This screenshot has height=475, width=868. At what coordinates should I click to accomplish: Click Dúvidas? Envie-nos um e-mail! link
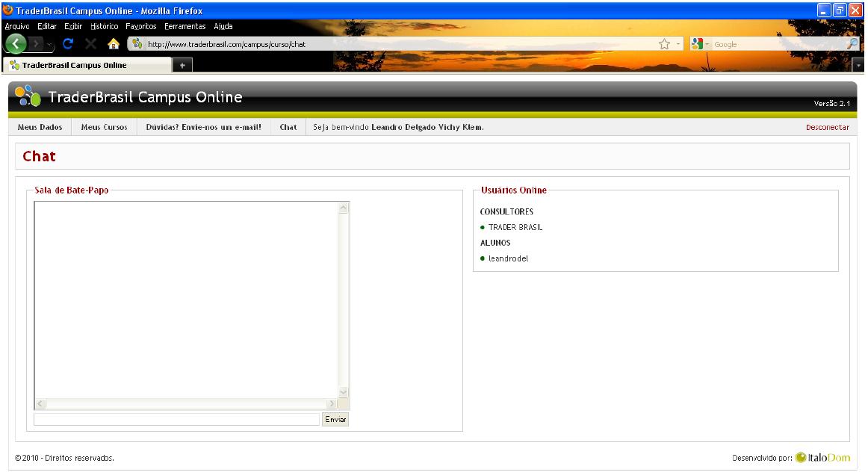point(204,127)
